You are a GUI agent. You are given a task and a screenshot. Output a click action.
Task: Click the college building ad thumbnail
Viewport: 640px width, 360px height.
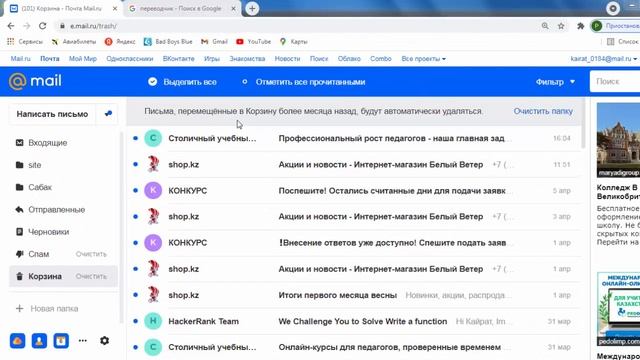click(x=618, y=140)
